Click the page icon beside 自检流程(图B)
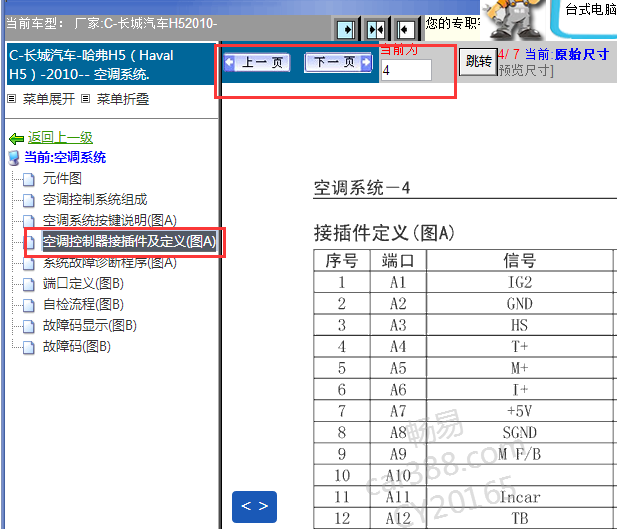 click(29, 305)
